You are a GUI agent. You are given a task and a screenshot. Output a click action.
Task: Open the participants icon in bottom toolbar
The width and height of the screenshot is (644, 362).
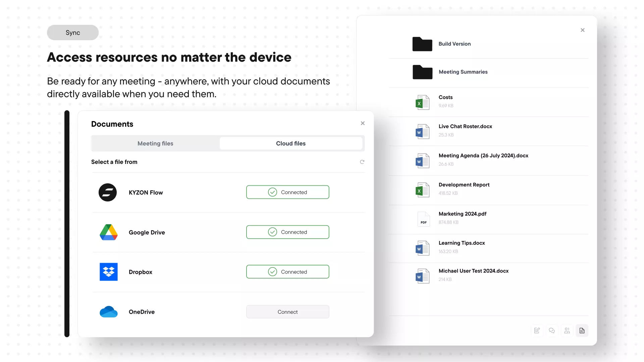567,330
